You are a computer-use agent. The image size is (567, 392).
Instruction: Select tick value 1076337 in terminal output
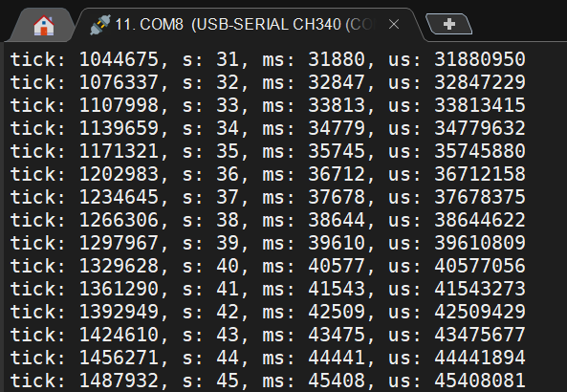click(119, 82)
